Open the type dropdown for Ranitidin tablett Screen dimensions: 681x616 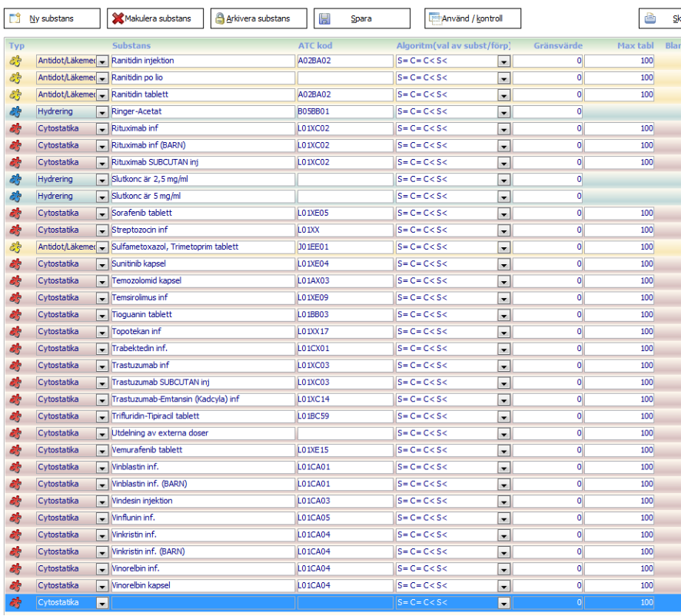102,95
